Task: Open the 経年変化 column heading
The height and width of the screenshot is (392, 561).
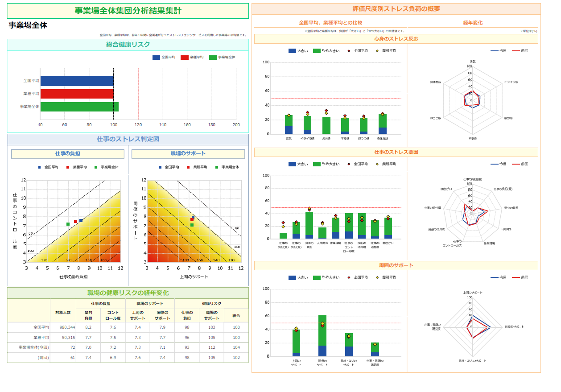Action: point(473,23)
